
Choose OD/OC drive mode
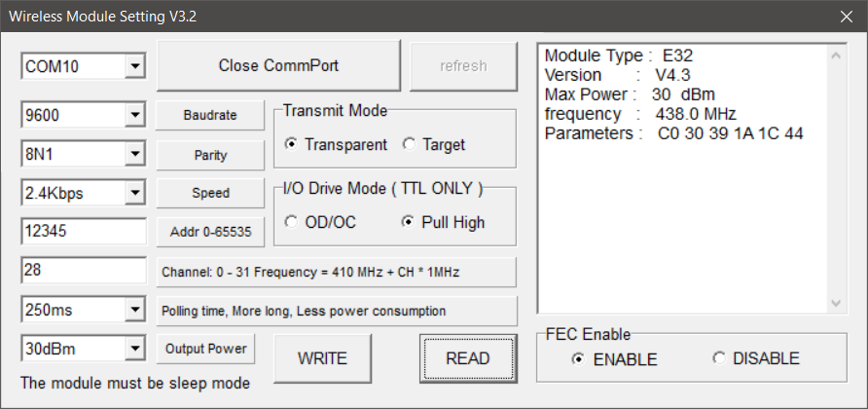[x=291, y=222]
